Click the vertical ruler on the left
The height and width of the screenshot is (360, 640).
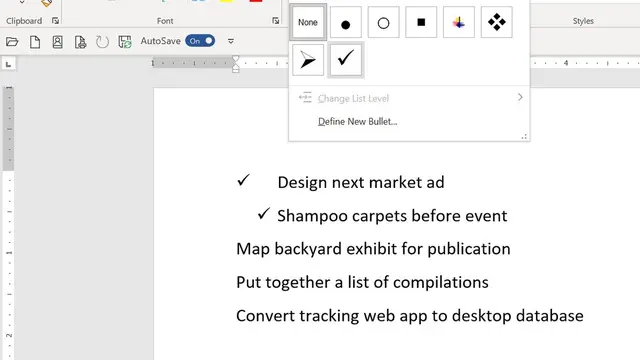9,222
